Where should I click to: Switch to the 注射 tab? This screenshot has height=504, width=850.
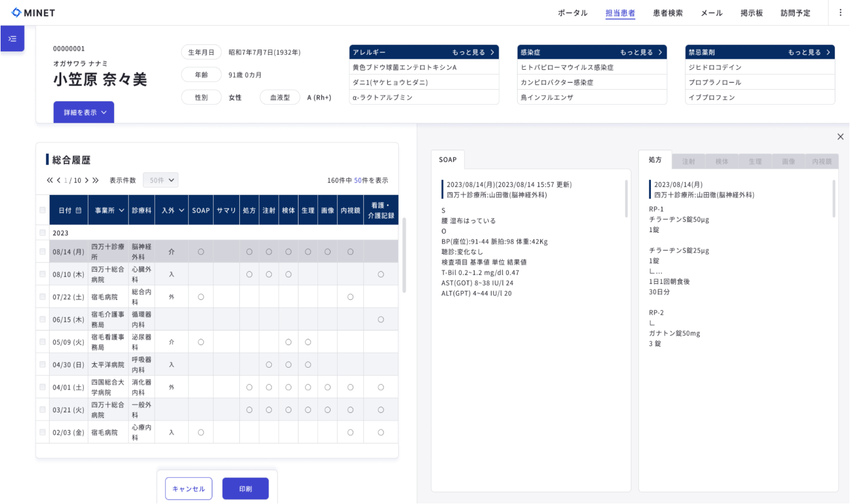[688, 161]
